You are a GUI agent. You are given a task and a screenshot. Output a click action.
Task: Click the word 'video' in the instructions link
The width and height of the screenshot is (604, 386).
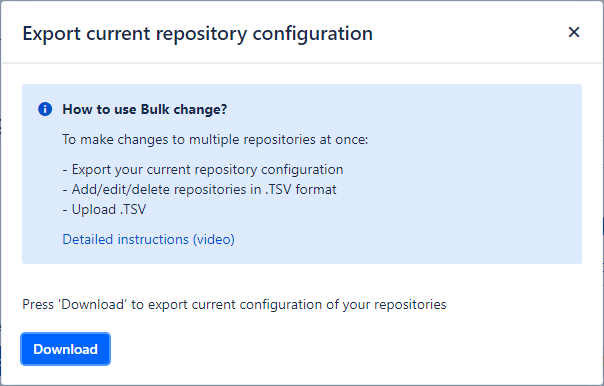click(x=214, y=239)
